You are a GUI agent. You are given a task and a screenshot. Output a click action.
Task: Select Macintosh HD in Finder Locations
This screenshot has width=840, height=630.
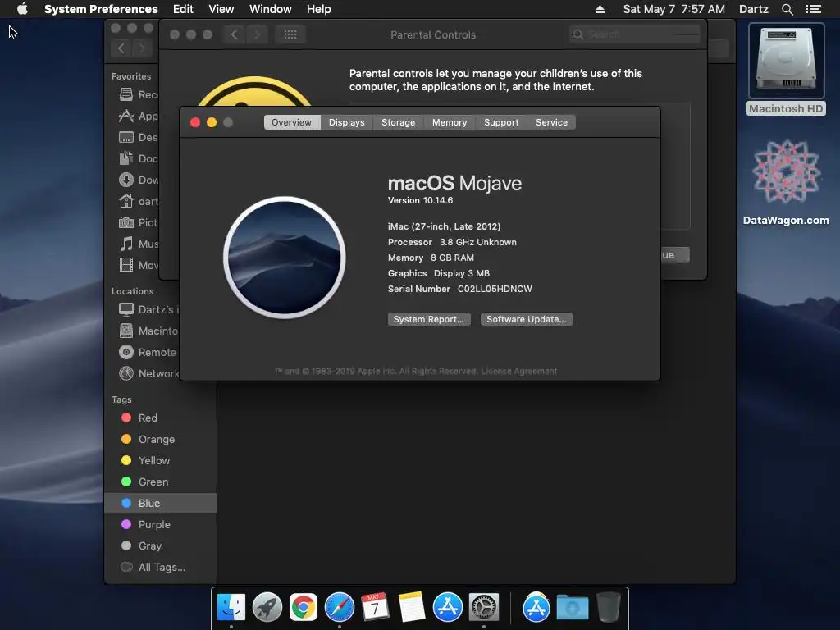(148, 331)
